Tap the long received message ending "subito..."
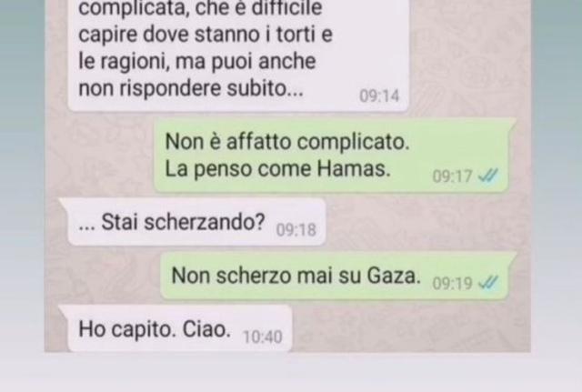 click(x=237, y=55)
